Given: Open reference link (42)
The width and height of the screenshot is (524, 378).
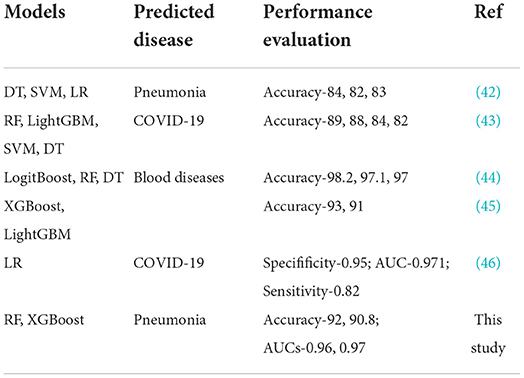Looking at the screenshot, I should (x=488, y=92).
